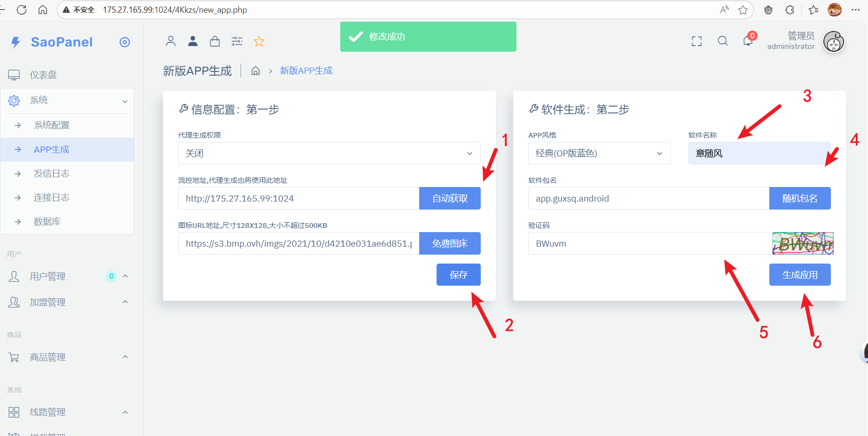Open the APP风格 dropdown
This screenshot has height=436, width=868.
(599, 153)
